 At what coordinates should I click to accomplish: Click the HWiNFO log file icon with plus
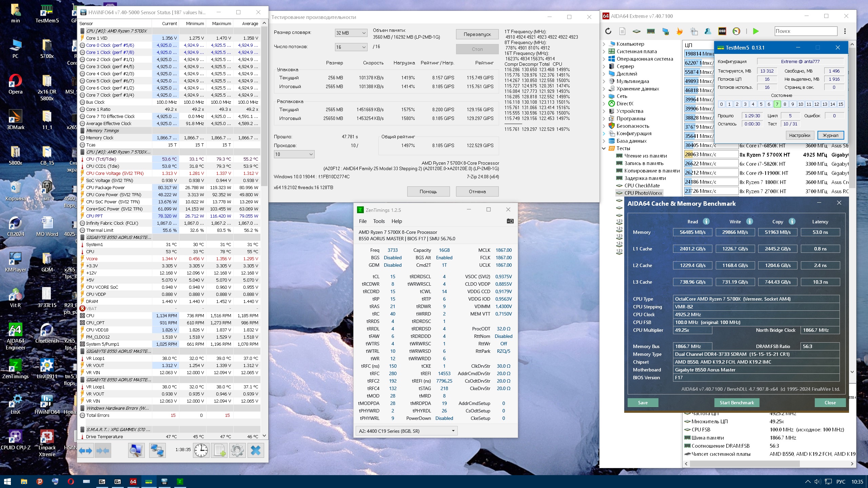[219, 450]
